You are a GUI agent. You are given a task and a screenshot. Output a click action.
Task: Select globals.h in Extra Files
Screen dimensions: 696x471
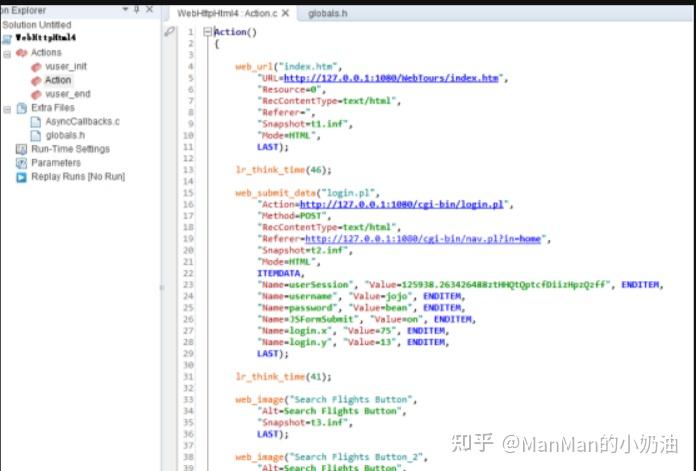tap(65, 135)
